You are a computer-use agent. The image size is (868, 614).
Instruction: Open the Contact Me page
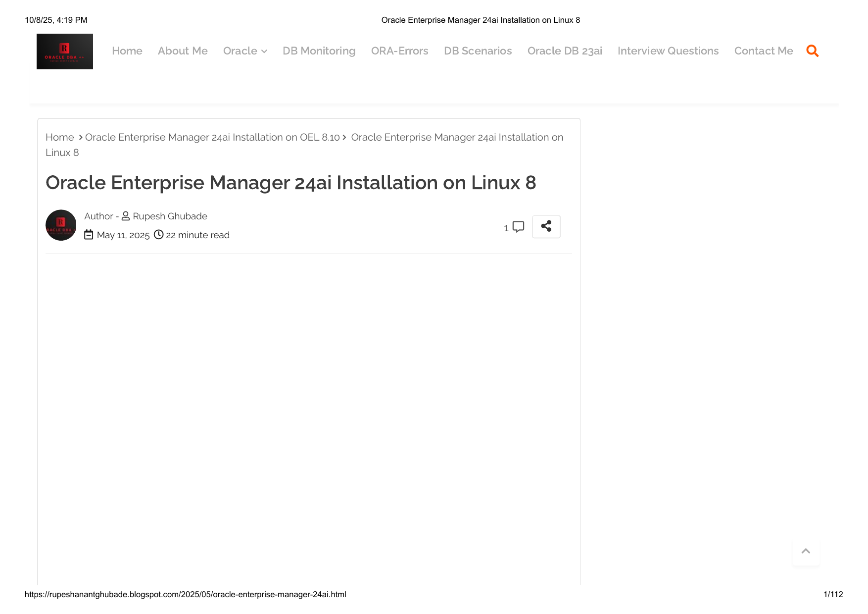tap(764, 51)
